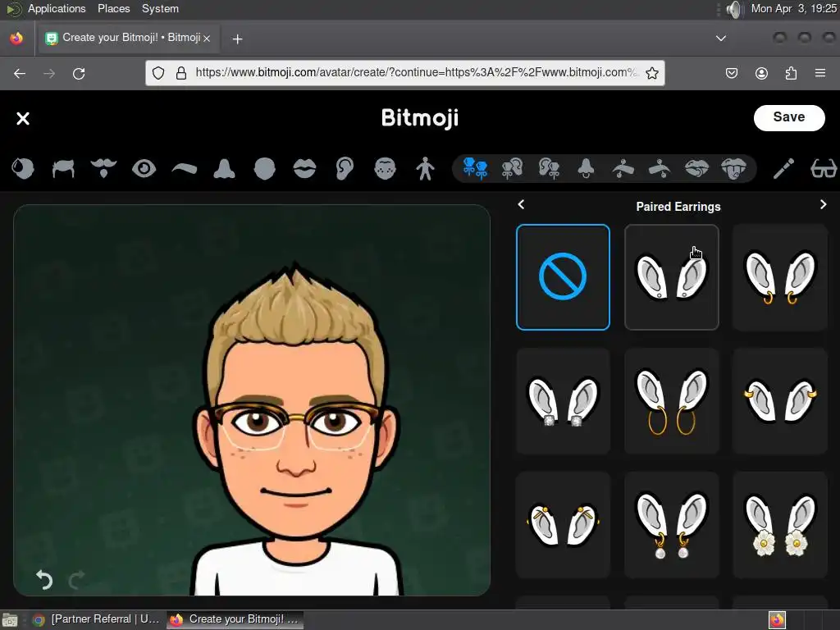Viewport: 840px width, 630px height.
Task: Choose the small gold hoop earrings
Action: tap(780, 277)
